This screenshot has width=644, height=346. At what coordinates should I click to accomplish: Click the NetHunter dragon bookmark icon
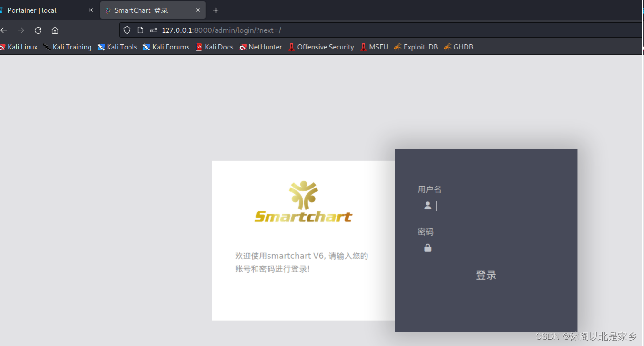click(242, 47)
